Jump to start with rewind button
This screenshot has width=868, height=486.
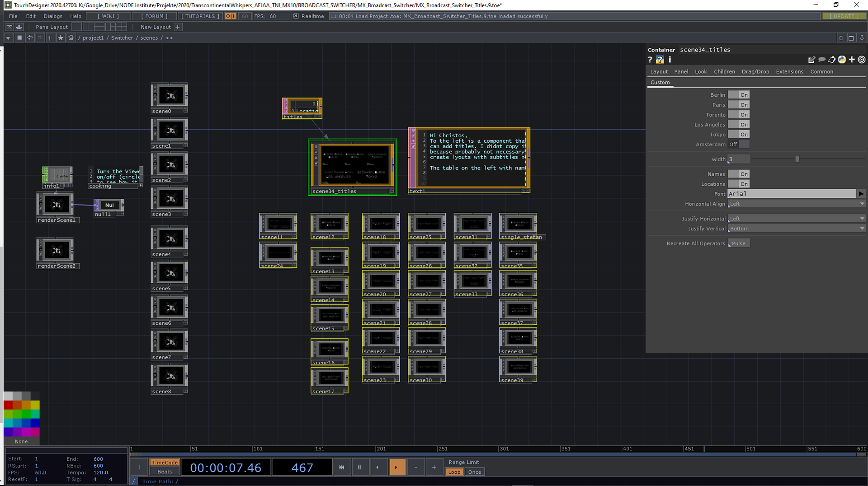[341, 467]
